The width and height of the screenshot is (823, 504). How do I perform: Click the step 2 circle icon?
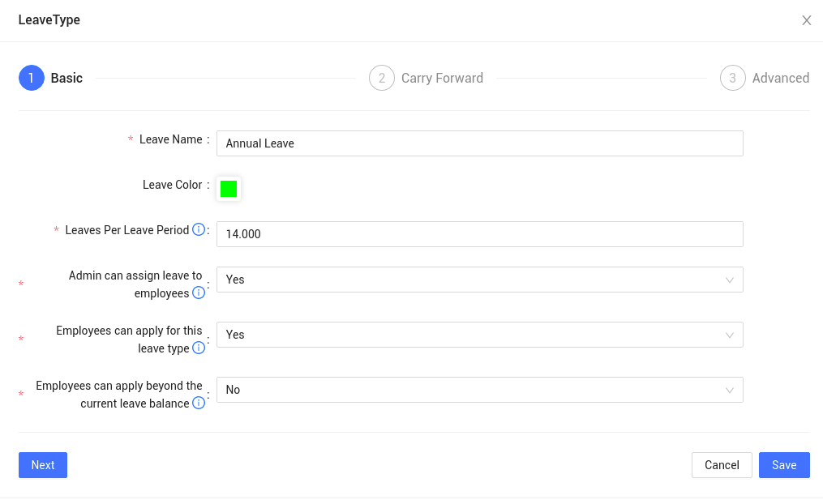point(382,78)
